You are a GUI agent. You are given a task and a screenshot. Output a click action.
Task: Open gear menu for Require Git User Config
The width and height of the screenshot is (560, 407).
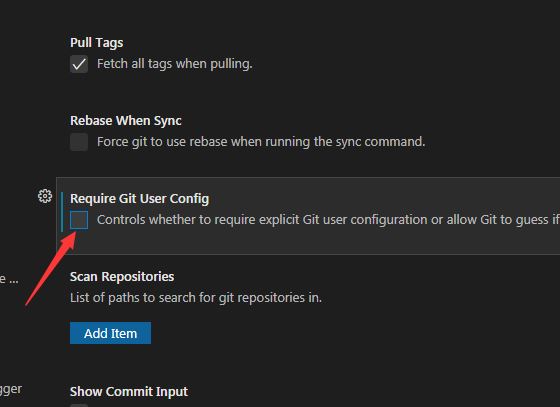click(x=45, y=196)
